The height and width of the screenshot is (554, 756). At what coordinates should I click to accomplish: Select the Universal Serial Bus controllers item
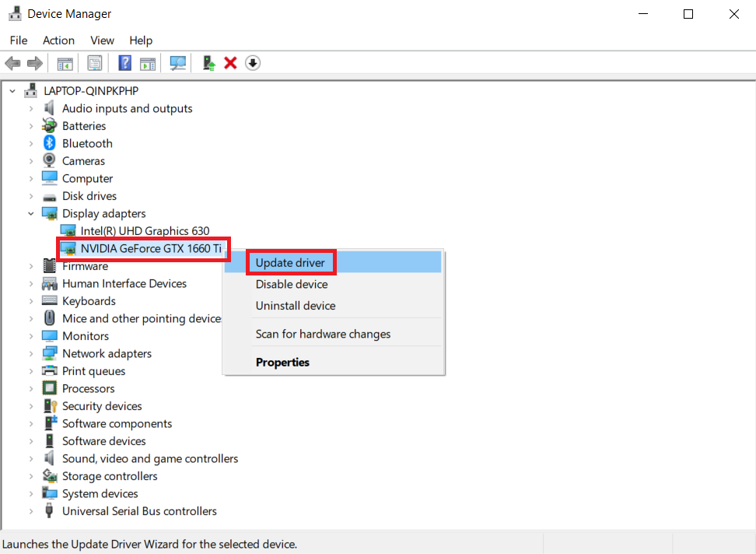pos(139,511)
